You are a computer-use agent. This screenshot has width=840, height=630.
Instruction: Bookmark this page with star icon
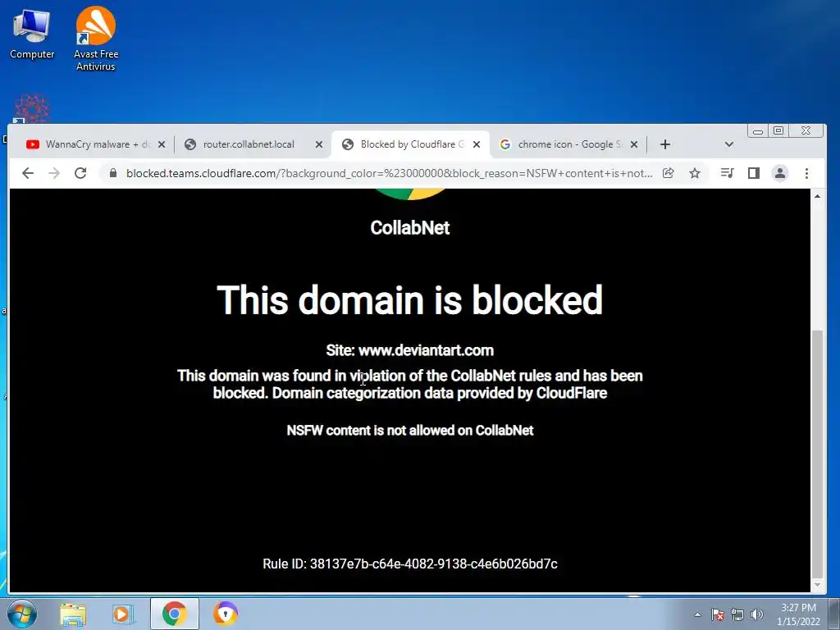(x=695, y=173)
